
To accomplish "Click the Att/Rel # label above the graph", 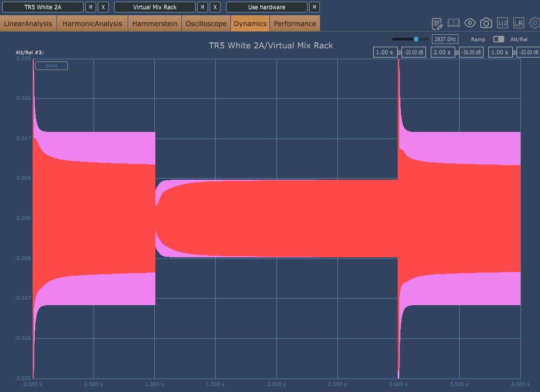I will 30,52.
